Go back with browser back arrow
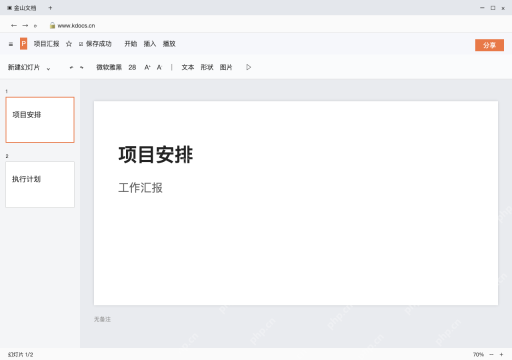 pyautogui.click(x=14, y=25)
